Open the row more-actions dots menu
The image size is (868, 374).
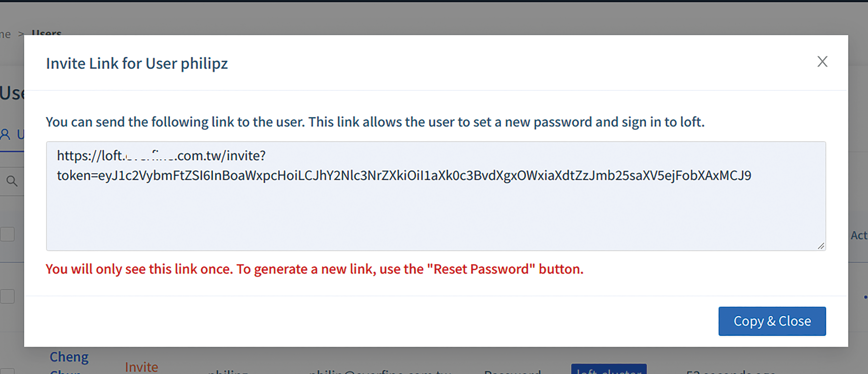click(x=865, y=297)
